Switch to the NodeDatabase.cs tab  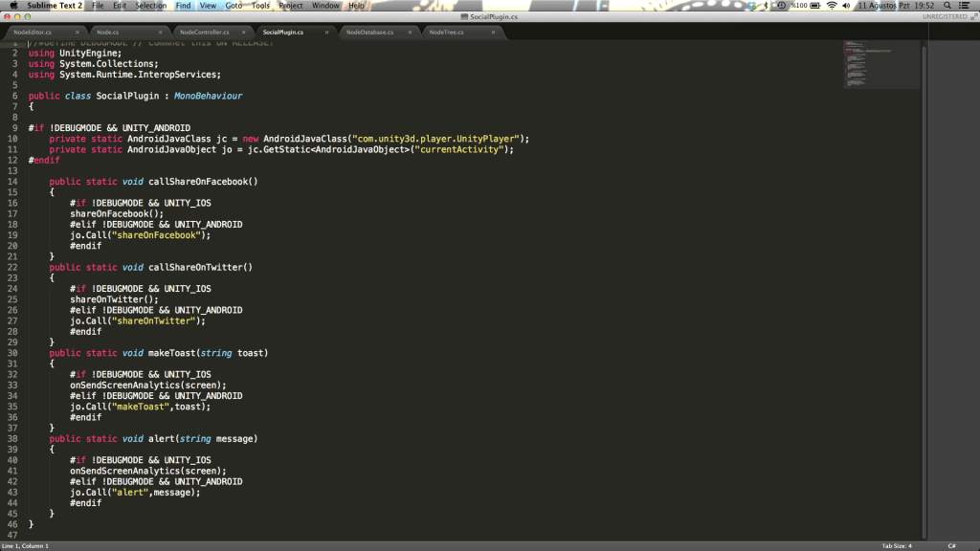coord(368,33)
